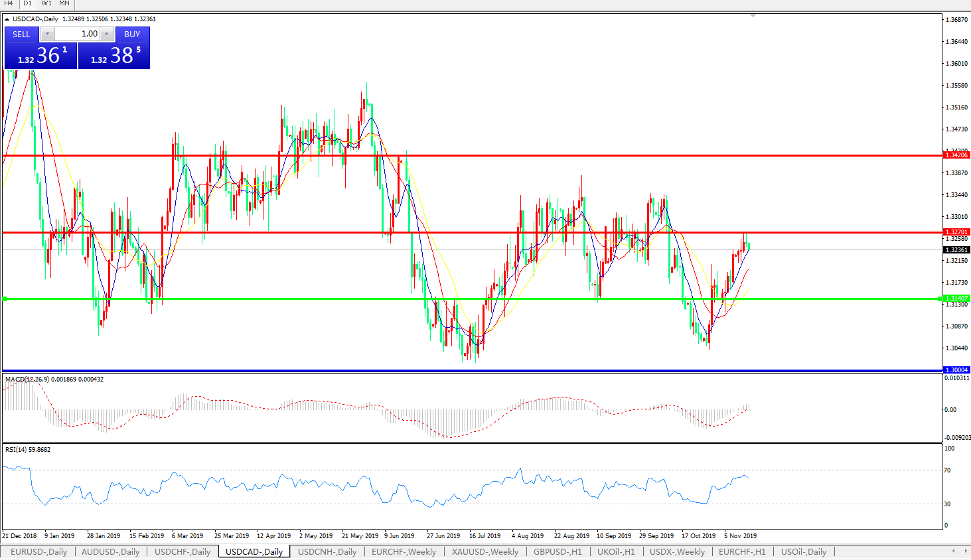
Task: Click the 1.34206 red price level label
Action: [x=956, y=155]
